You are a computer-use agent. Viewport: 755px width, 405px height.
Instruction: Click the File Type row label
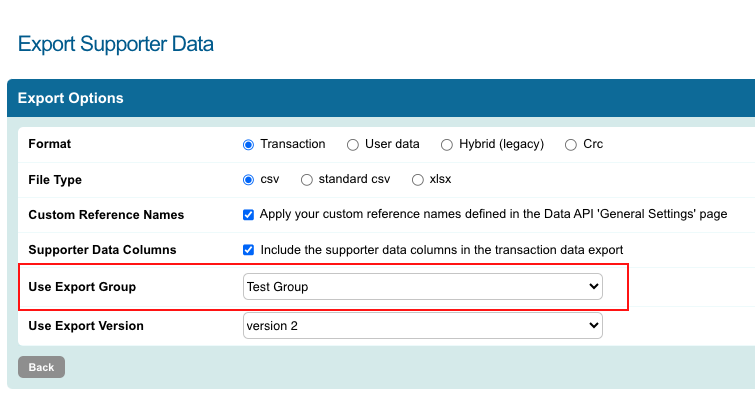coord(55,180)
